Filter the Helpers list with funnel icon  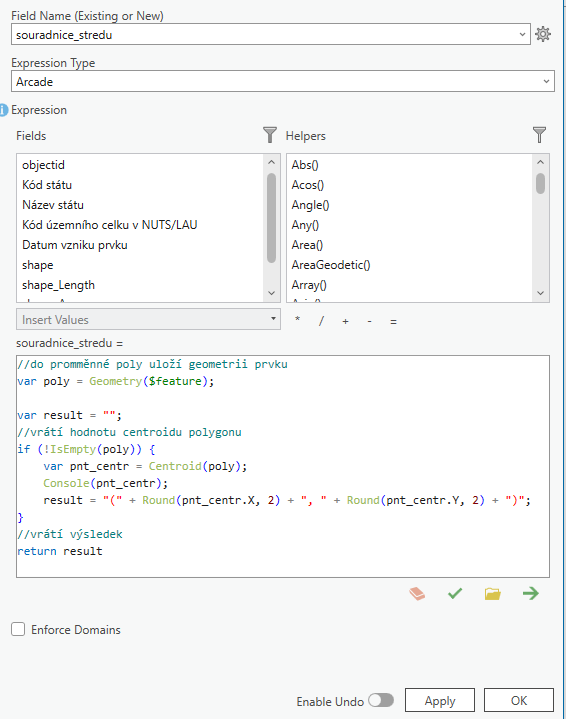click(539, 135)
